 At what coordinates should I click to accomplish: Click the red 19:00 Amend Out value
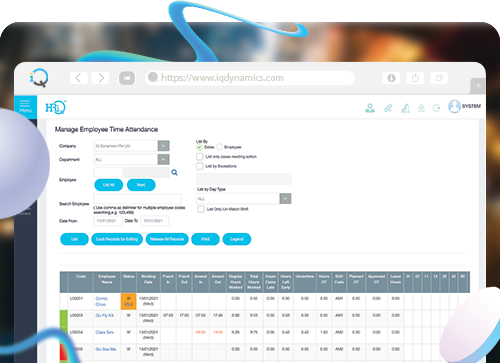[x=218, y=332]
